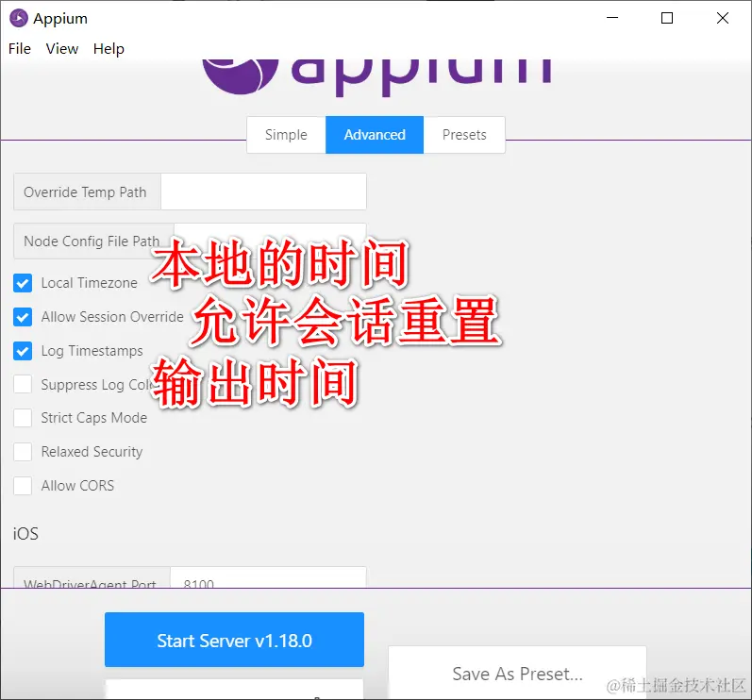
Task: Open the View menu
Action: pos(62,48)
